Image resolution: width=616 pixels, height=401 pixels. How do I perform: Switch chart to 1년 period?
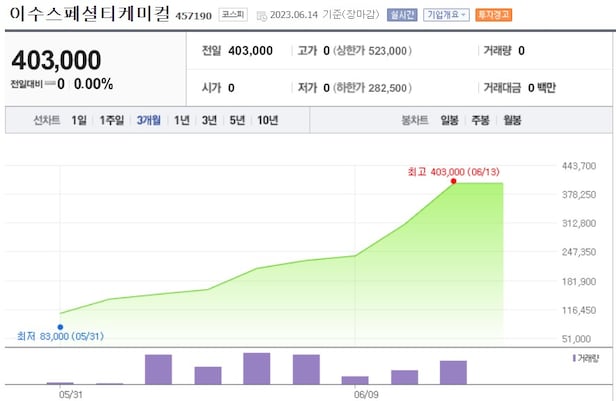(x=182, y=120)
